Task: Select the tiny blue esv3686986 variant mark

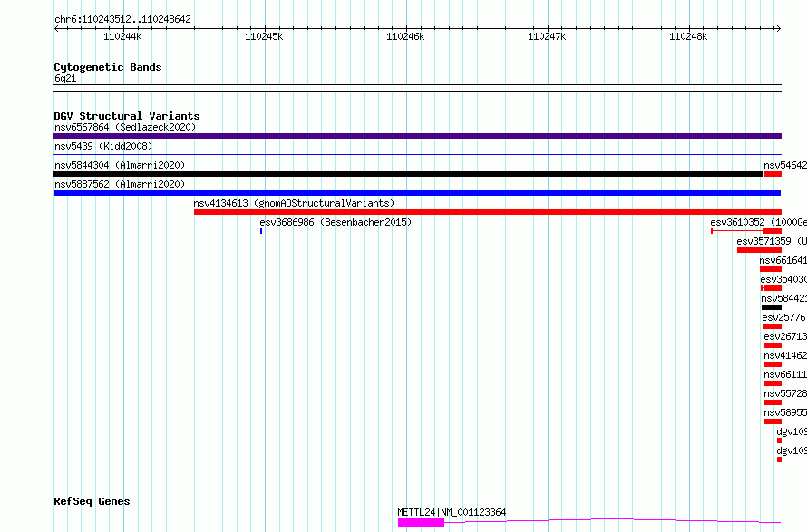Action: (261, 231)
